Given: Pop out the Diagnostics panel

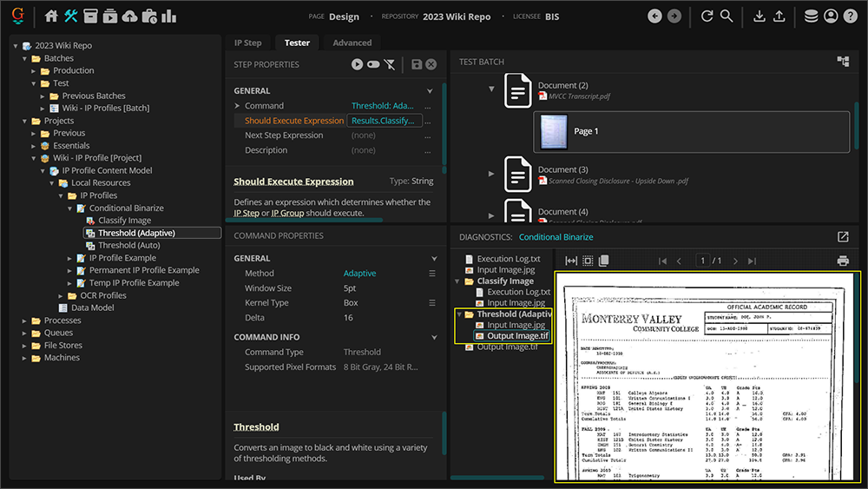Looking at the screenshot, I should click(842, 237).
